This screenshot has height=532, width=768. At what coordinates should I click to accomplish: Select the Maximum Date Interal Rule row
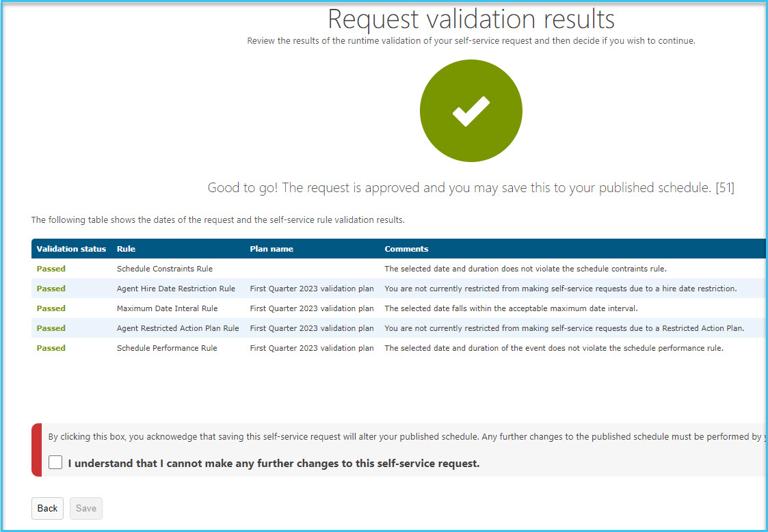point(398,308)
